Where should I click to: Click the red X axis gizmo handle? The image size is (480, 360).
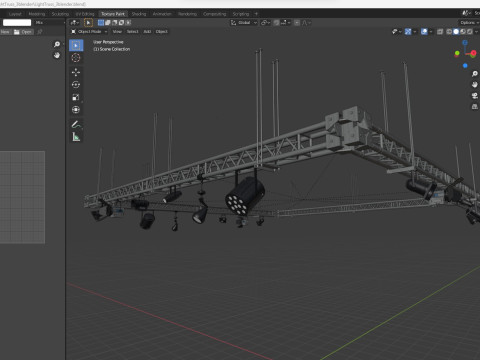click(x=473, y=53)
